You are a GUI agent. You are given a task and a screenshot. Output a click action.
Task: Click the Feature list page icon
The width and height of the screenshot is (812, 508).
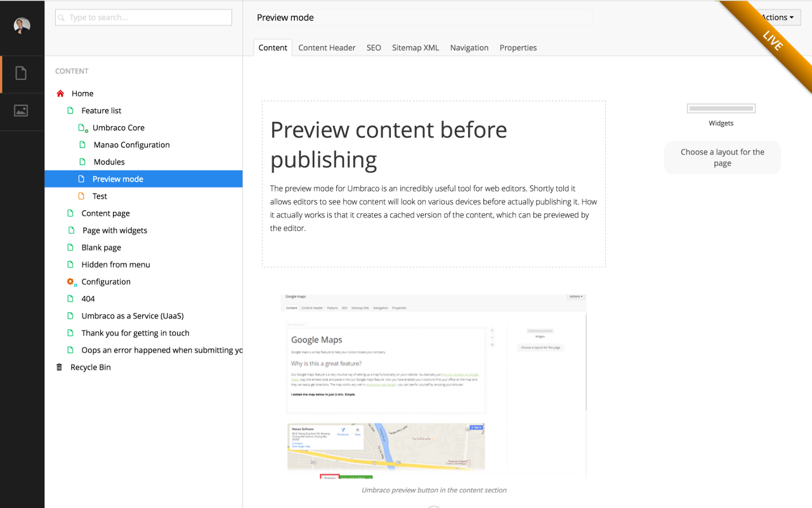click(x=70, y=110)
